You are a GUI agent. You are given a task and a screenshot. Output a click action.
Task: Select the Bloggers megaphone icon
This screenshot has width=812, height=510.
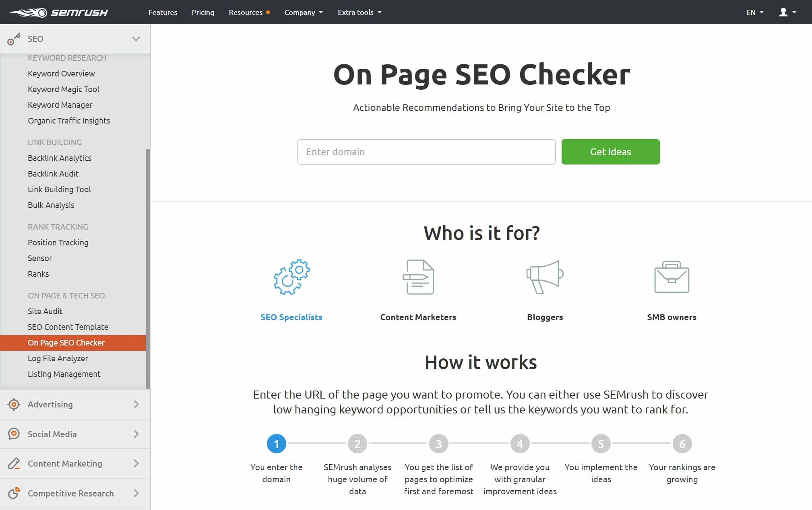[545, 277]
